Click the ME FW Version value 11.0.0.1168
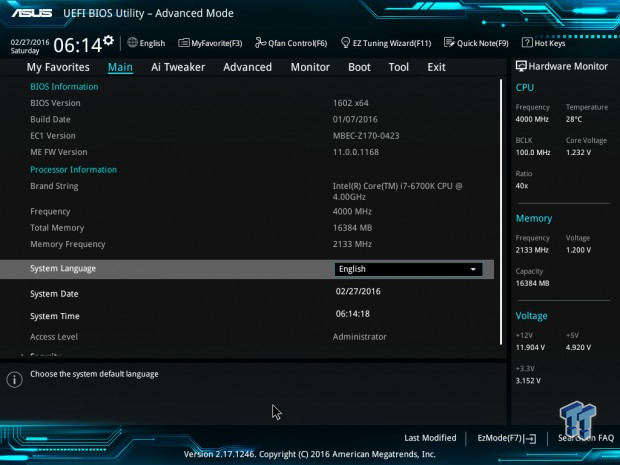Screen dimensions: 620x465 point(356,152)
